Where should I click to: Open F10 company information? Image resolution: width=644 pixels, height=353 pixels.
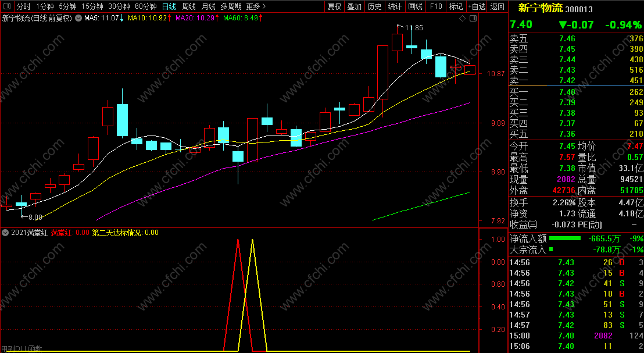(x=436, y=6)
